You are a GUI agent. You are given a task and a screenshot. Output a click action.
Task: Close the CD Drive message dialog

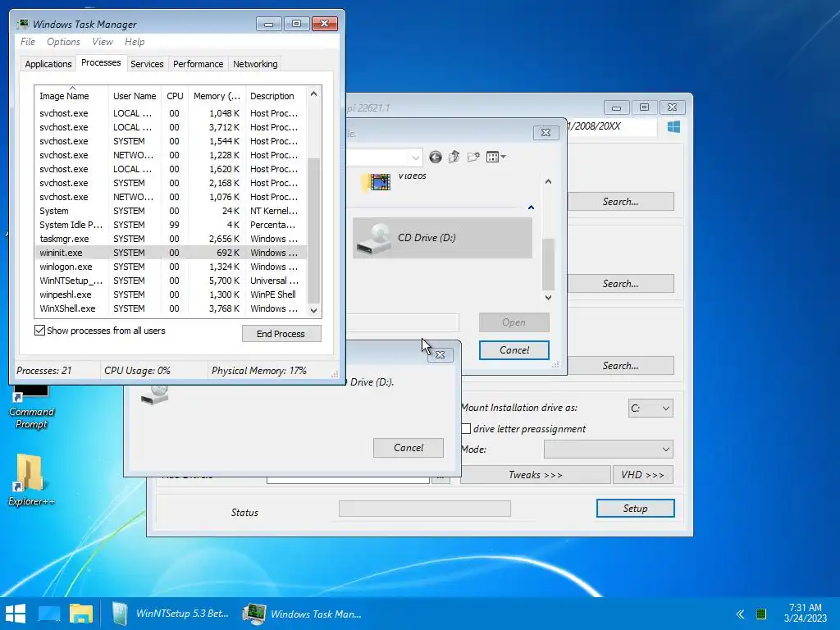click(440, 354)
